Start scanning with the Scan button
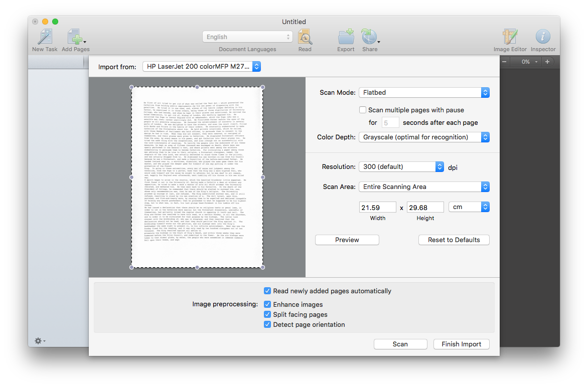Image resolution: width=588 pixels, height=387 pixels. click(x=400, y=344)
